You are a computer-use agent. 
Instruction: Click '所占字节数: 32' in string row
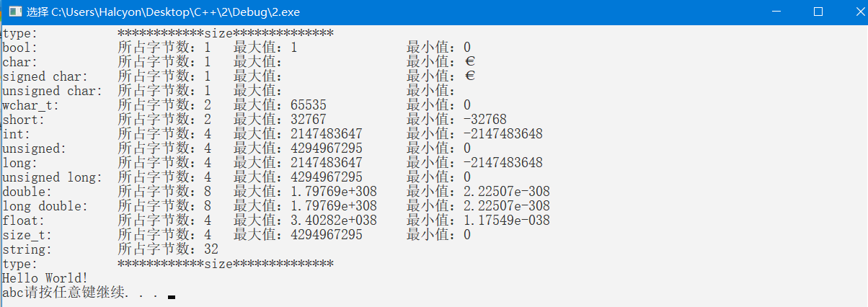(168, 249)
